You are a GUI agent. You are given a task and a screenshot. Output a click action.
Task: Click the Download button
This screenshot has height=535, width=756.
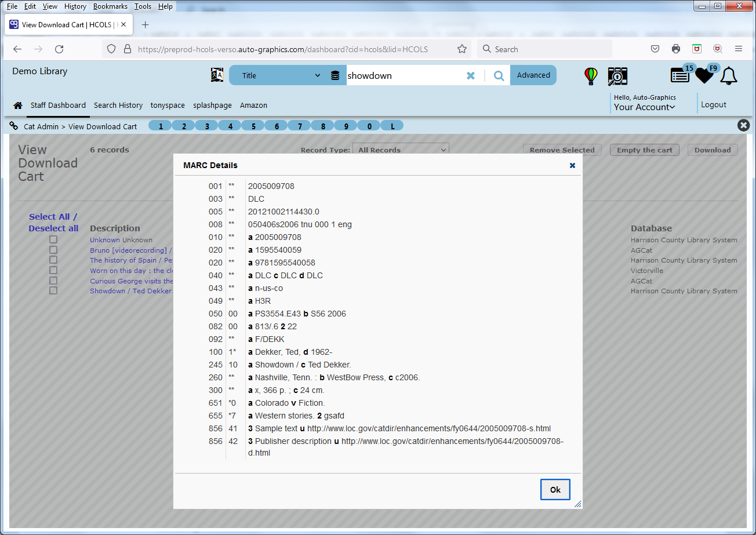[x=713, y=150]
